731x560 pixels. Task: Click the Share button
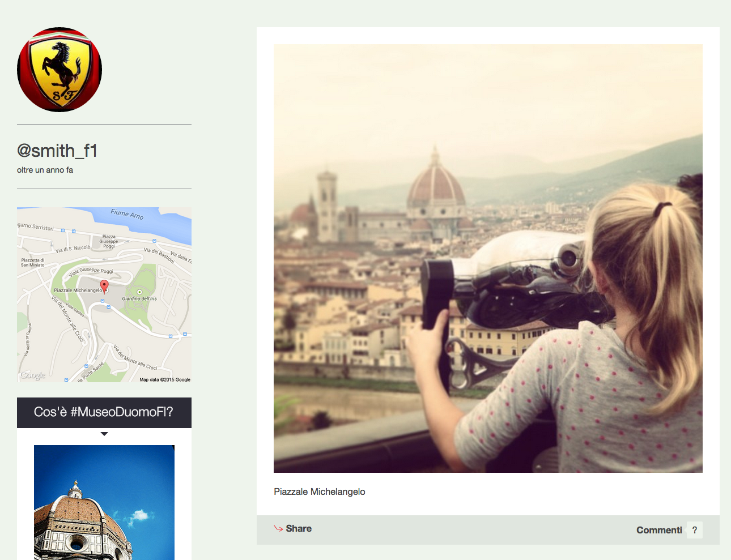click(293, 529)
